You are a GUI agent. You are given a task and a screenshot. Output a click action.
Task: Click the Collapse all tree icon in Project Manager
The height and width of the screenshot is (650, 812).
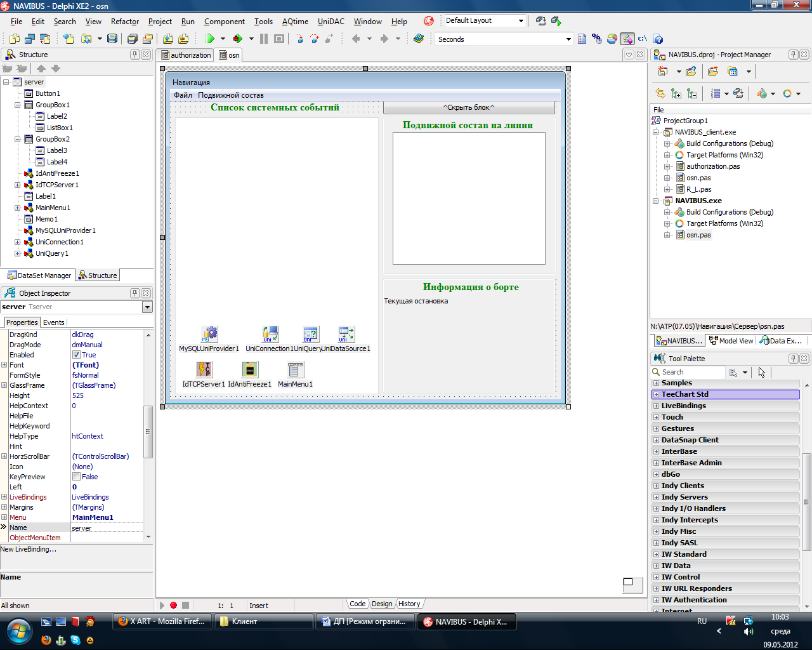(x=692, y=93)
